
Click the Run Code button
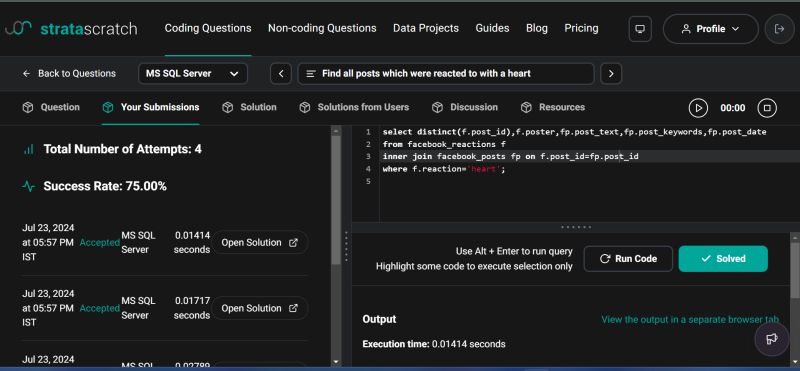(x=628, y=259)
